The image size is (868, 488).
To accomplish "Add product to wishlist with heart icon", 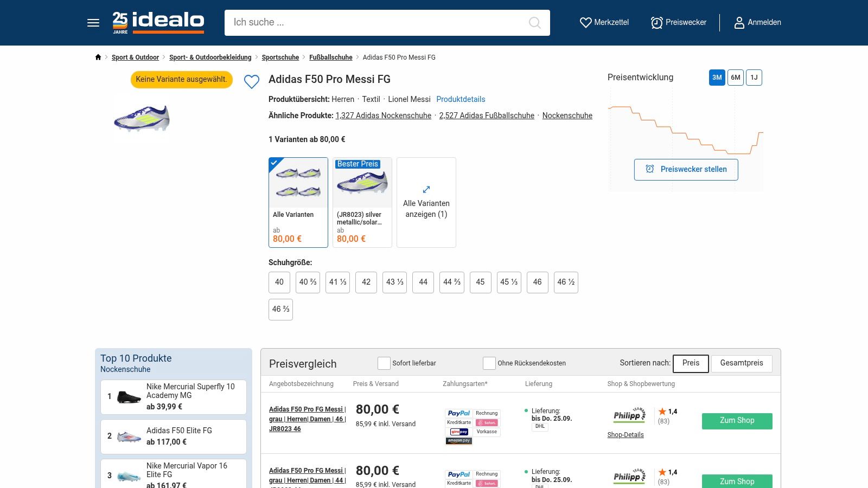I will (252, 82).
